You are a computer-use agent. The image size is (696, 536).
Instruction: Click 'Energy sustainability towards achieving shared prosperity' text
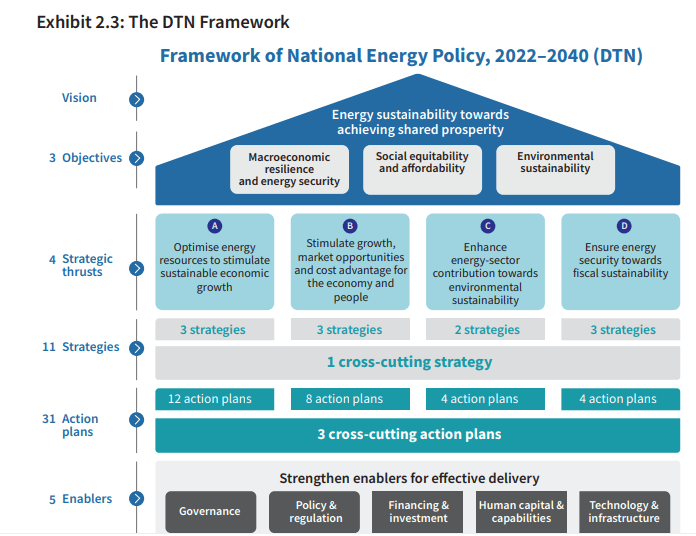tap(420, 122)
